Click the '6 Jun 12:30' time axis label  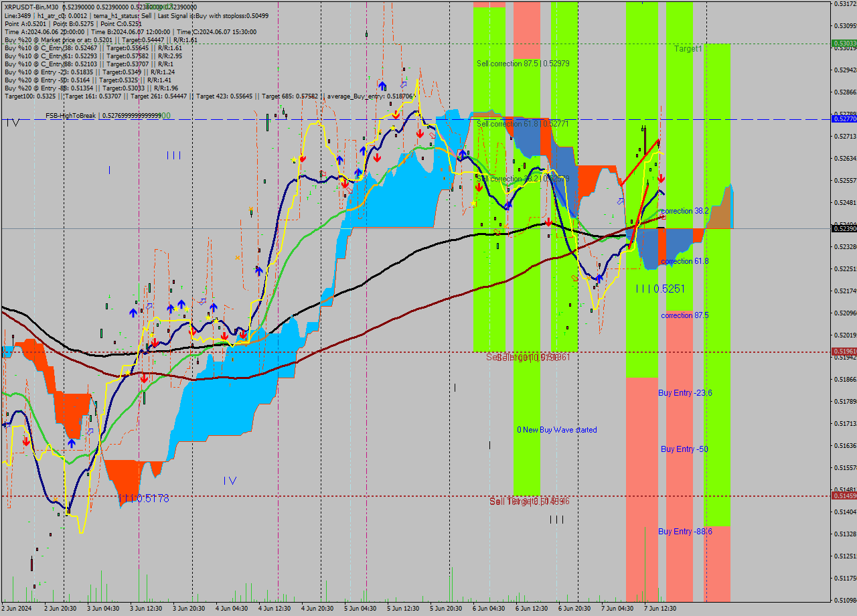532,609
